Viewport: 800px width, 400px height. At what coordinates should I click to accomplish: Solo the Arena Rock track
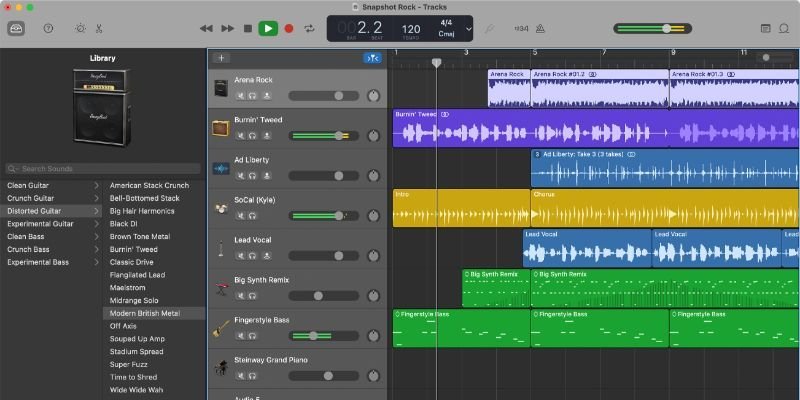[253, 96]
